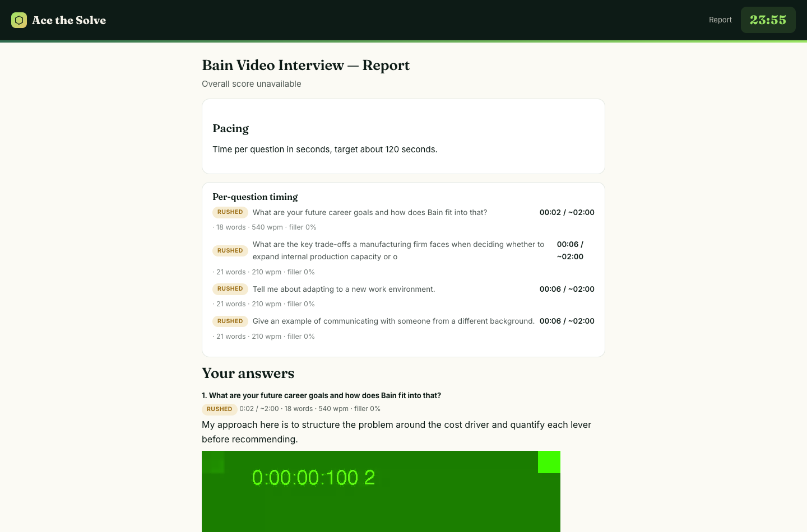The width and height of the screenshot is (807, 532).
Task: Click word stats under communicating example question
Action: [x=264, y=337]
